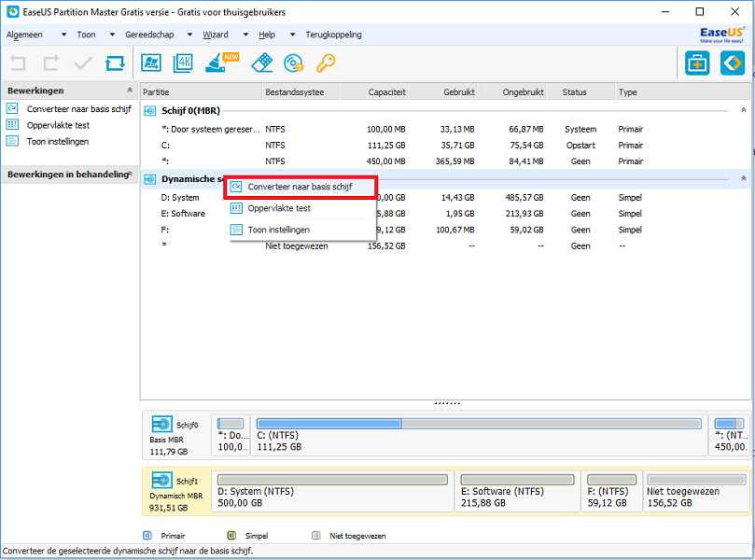Screen dimensions: 755x560
Task: Click Converteer naar basis schijf in the sidebar
Action: (x=79, y=109)
